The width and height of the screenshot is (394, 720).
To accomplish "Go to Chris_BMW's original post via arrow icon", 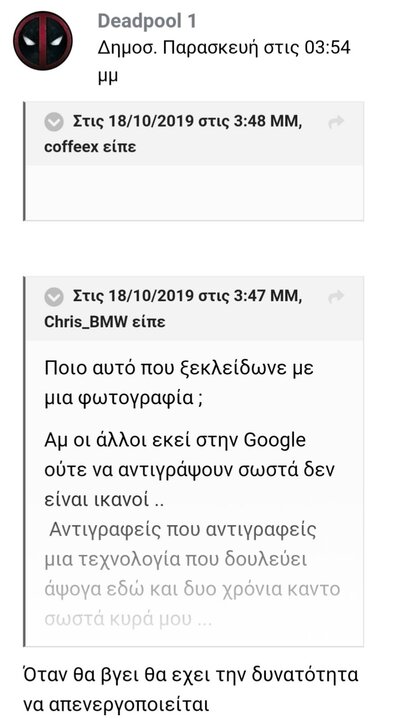I will (336, 297).
